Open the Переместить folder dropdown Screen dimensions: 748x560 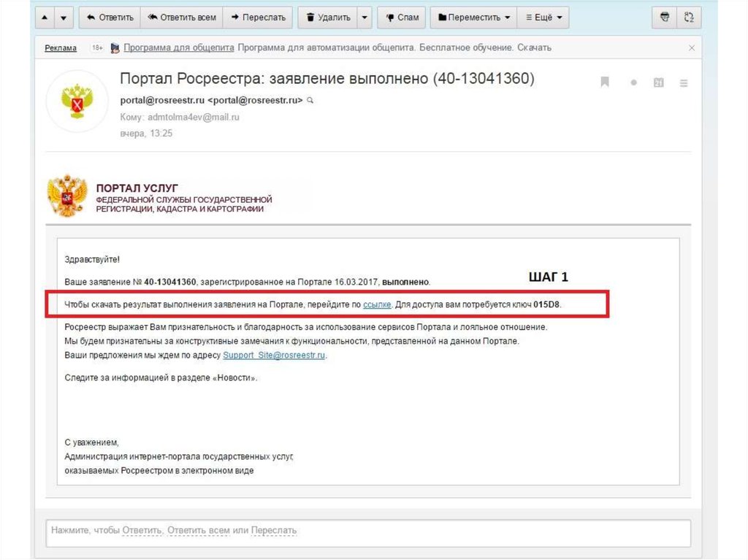473,18
